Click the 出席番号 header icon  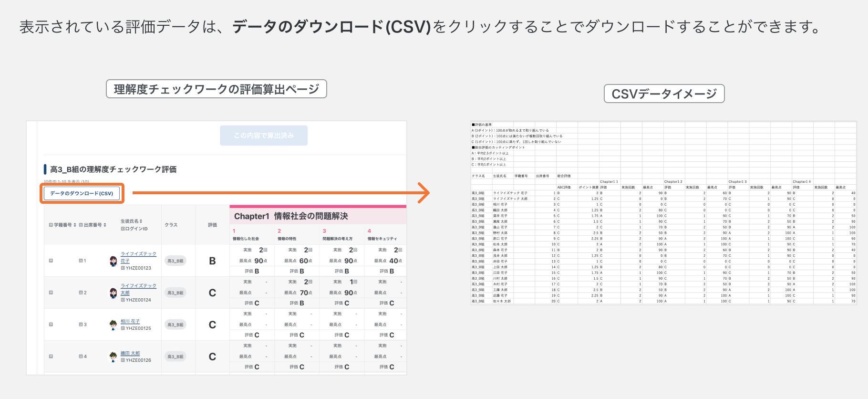pos(81,225)
